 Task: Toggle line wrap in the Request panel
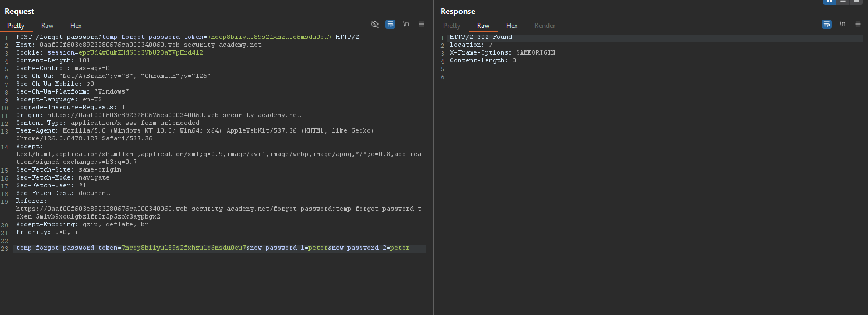point(390,25)
